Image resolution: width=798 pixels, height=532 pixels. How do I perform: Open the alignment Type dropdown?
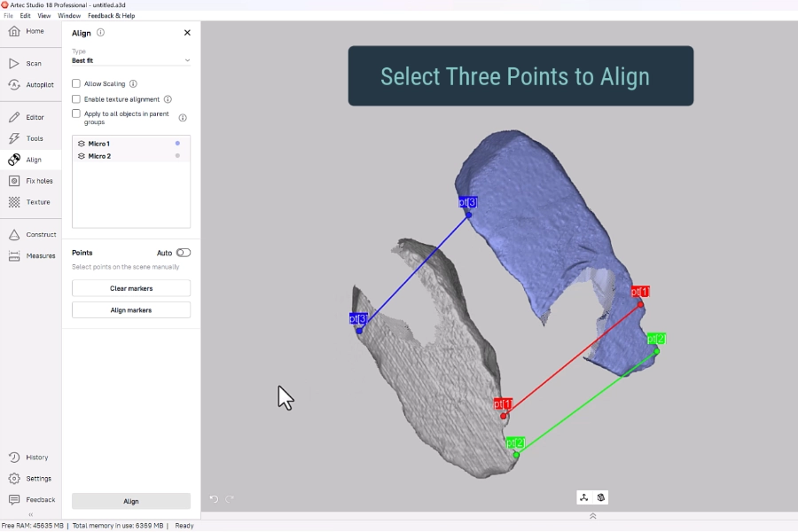130,60
